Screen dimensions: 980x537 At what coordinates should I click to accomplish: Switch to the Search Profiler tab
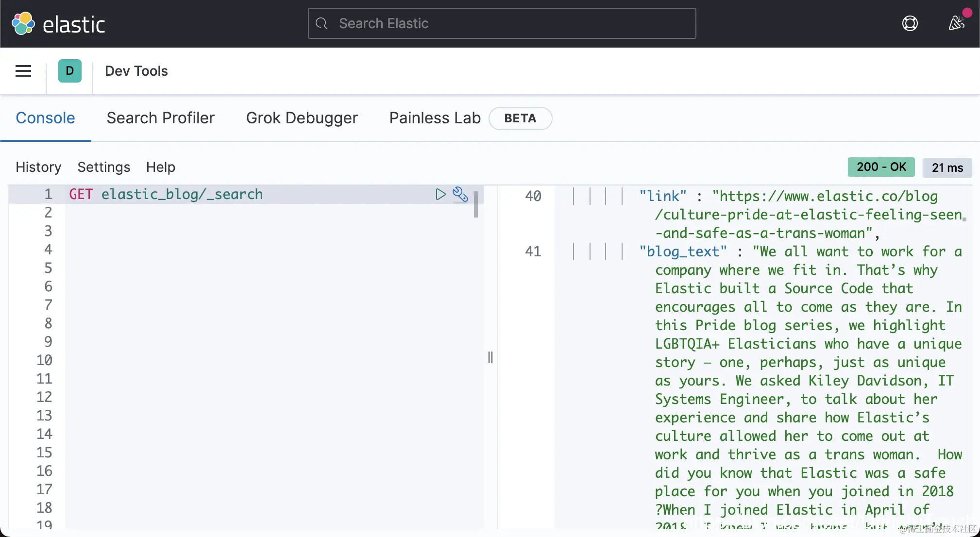(160, 118)
